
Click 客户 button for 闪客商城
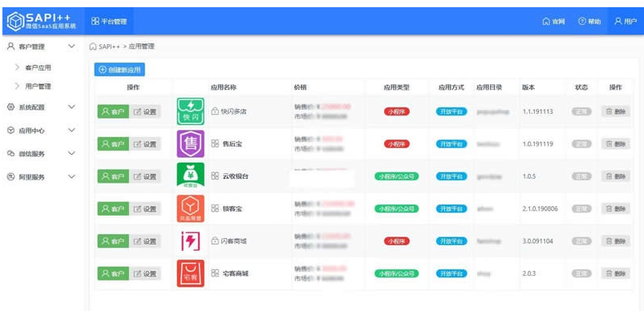[113, 240]
